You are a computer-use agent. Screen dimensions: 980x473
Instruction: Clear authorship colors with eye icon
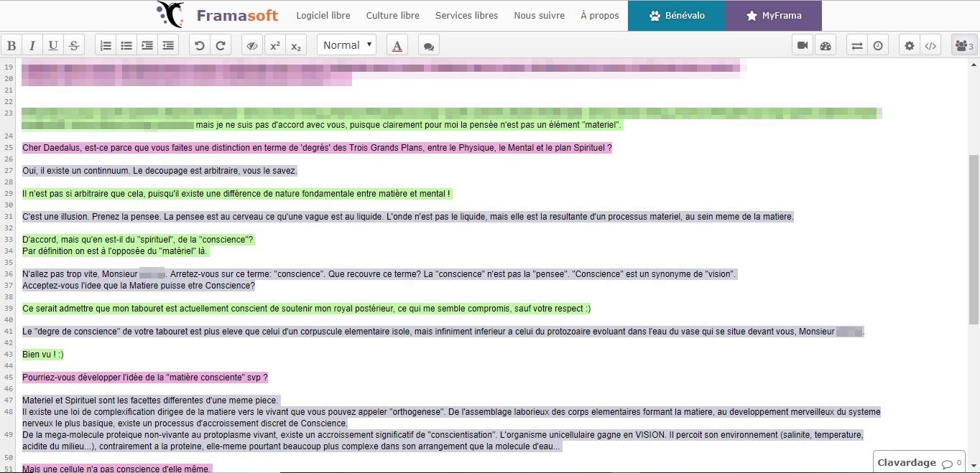(x=252, y=46)
